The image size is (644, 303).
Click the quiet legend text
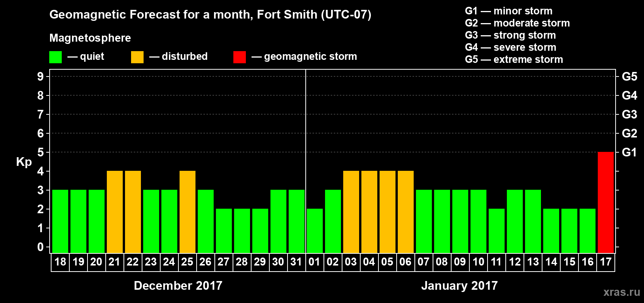[x=92, y=56]
